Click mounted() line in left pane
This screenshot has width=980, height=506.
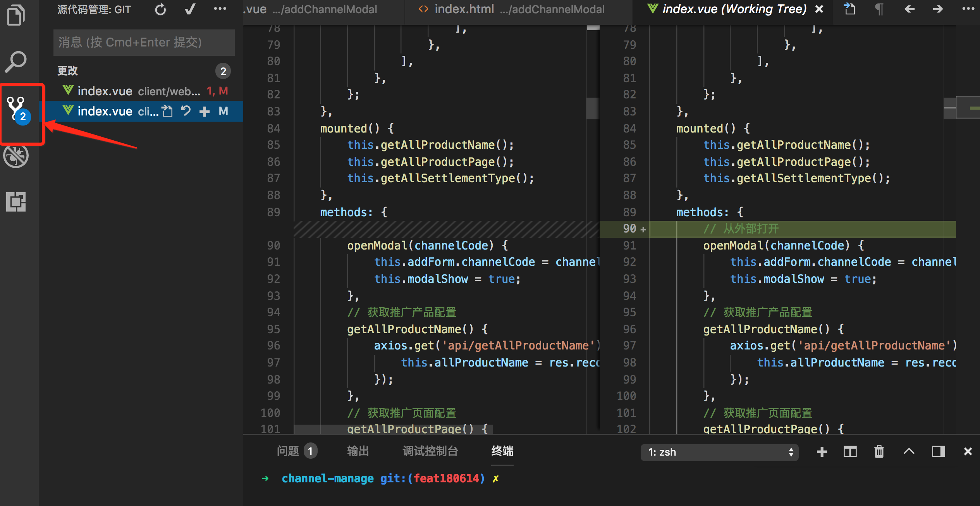[x=357, y=128]
